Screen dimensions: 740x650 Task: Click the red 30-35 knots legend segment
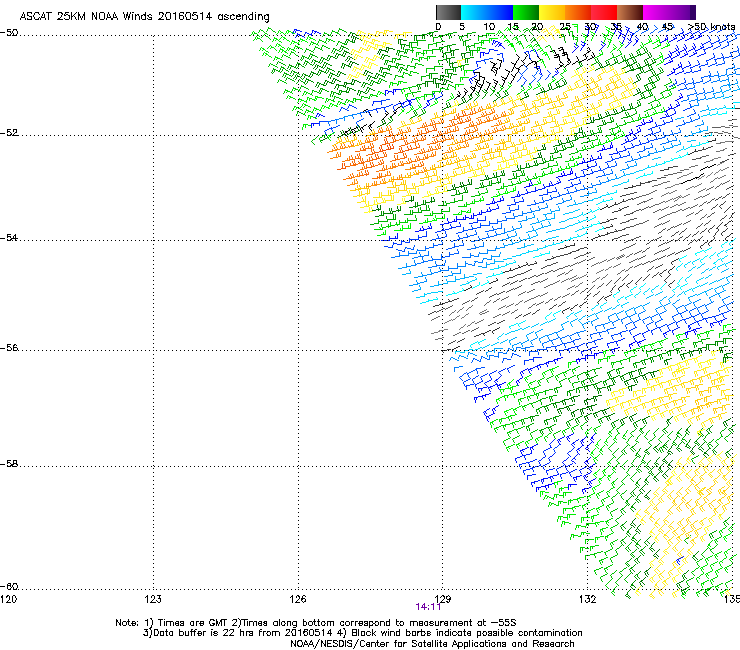[604, 12]
